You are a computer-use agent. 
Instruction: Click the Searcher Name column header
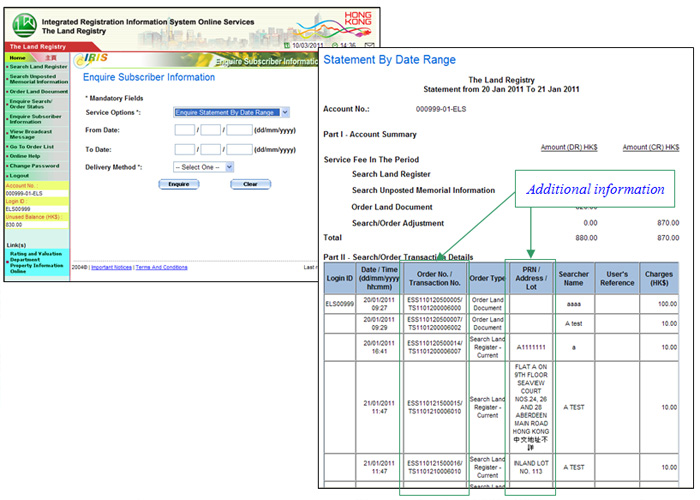pyautogui.click(x=574, y=278)
